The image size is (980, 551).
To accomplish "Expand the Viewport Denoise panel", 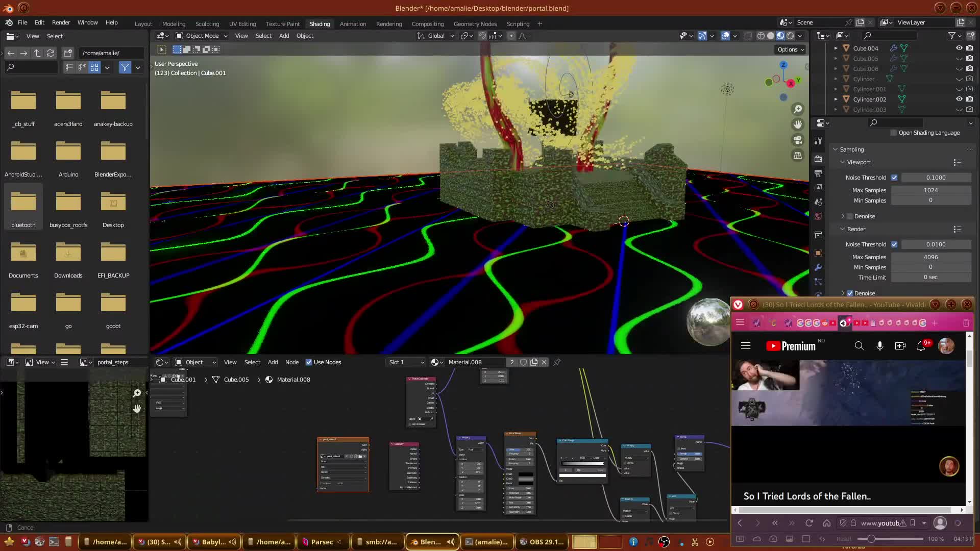I will tap(843, 216).
